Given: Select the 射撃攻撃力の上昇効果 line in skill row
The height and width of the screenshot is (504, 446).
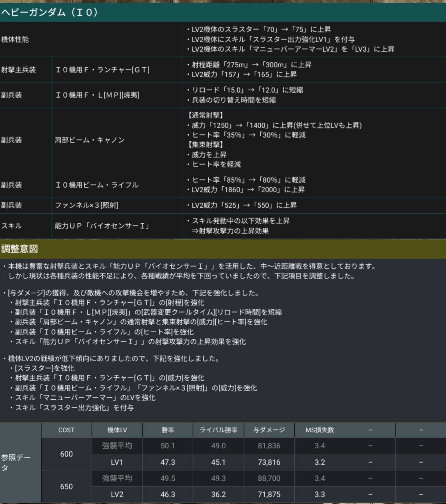Looking at the screenshot, I should point(230,231).
